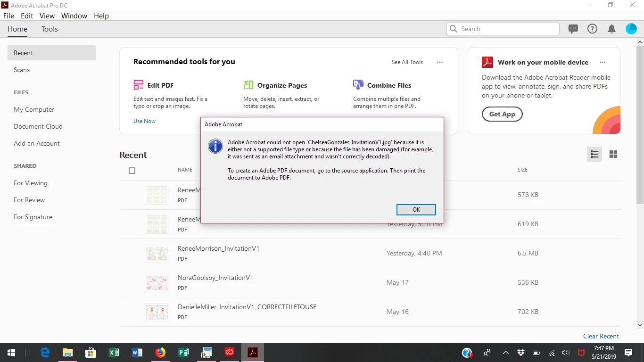
Task: Click scrollbar down arrow
Action: pos(640,325)
